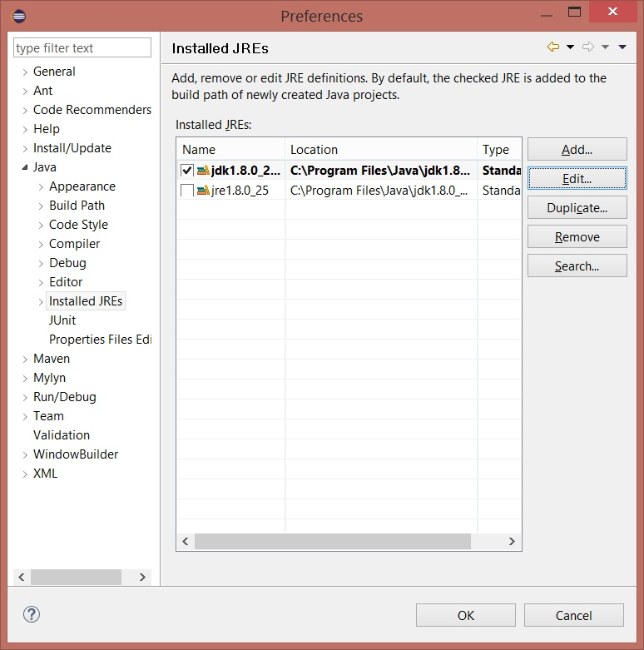Click the Edit... button
Screen dimensions: 644x650
tap(577, 178)
